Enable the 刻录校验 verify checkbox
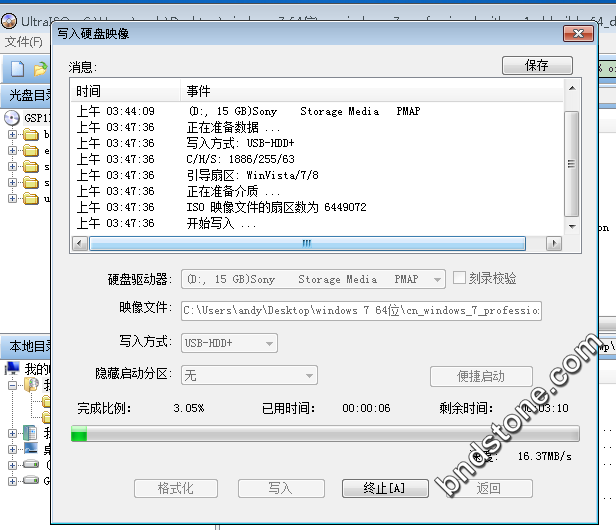 pos(459,278)
